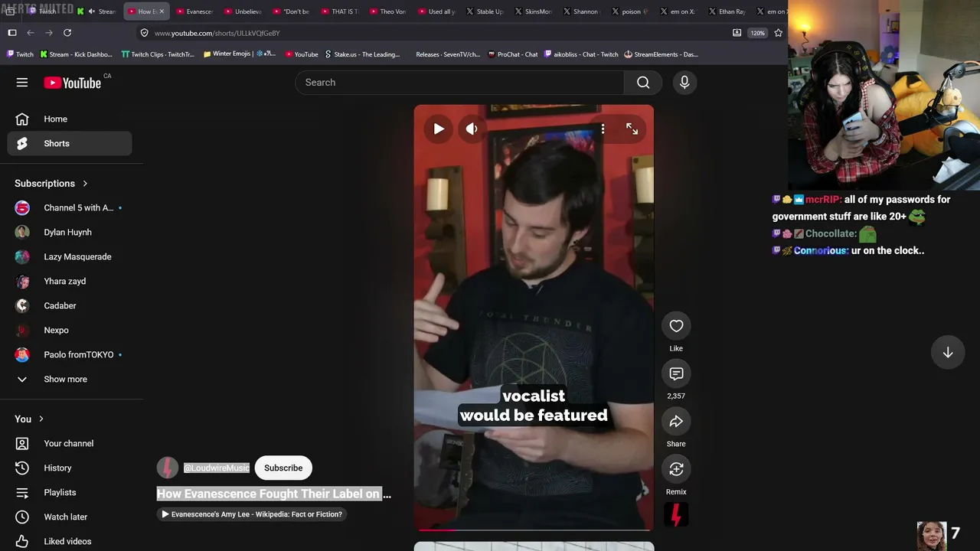Expand the Subscriptions section
Viewport: 980px width, 551px height.
52,184
